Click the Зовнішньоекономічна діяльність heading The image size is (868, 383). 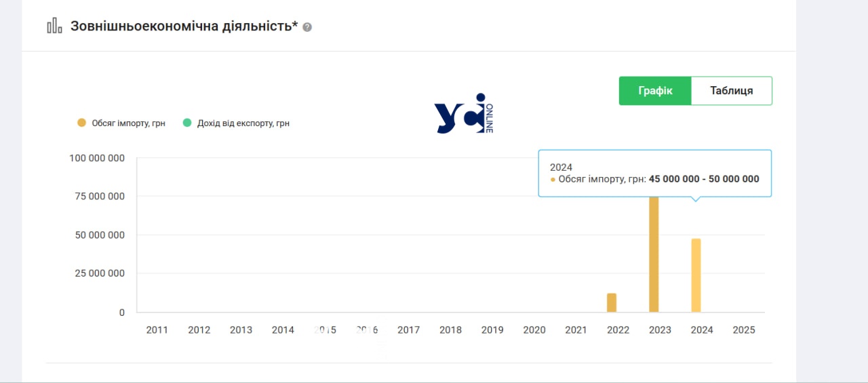coord(184,26)
